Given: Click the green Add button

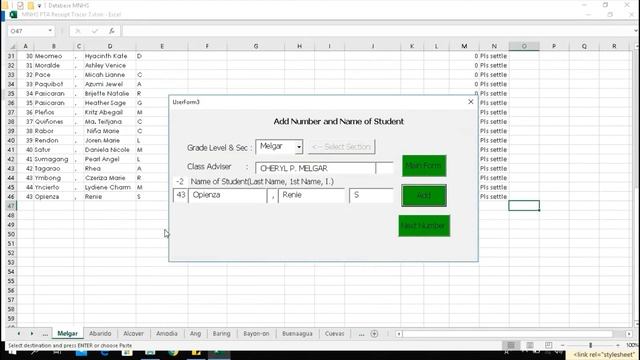Looking at the screenshot, I should [x=424, y=196].
